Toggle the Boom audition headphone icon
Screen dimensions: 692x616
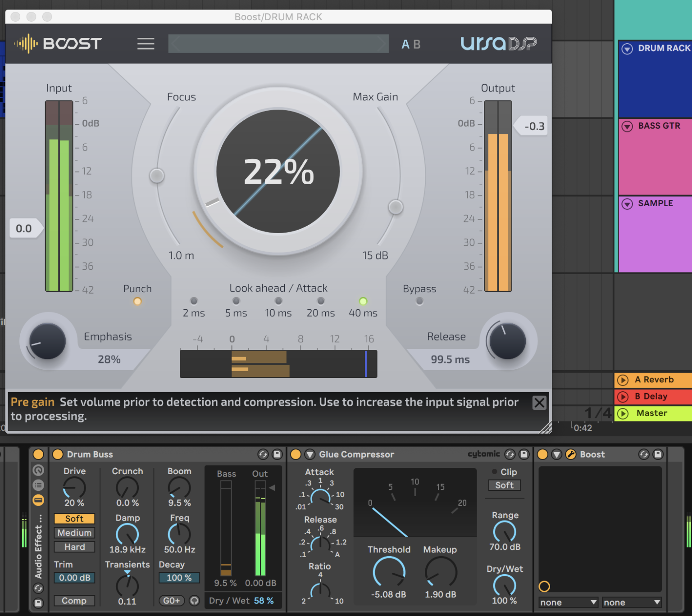pos(194,601)
